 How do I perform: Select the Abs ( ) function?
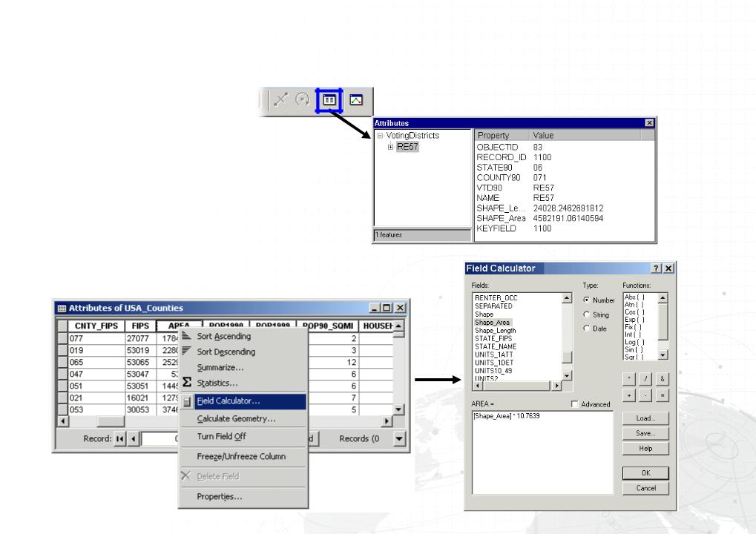[634, 297]
